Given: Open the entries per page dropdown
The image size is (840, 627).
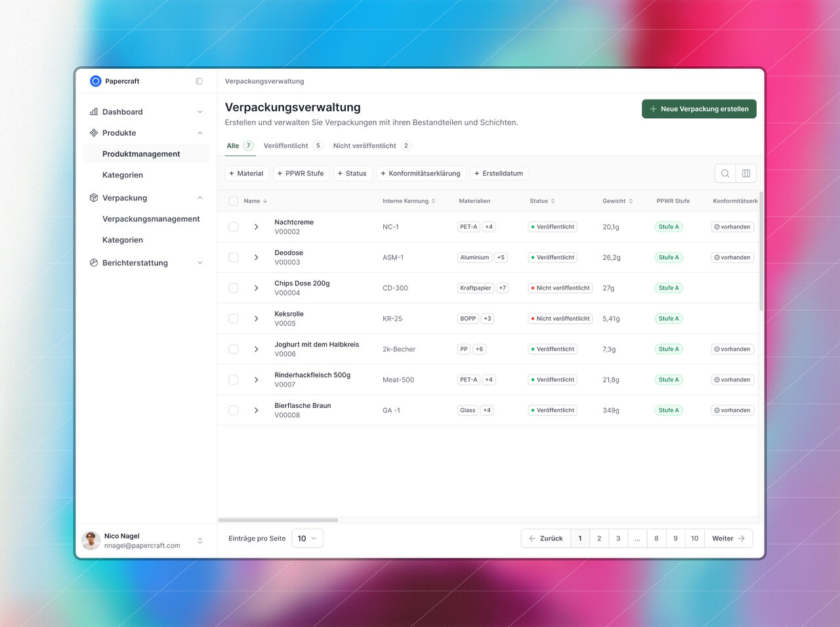Looking at the screenshot, I should click(306, 538).
